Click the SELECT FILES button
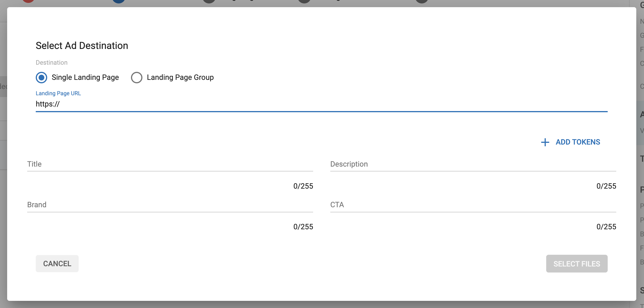 pyautogui.click(x=577, y=264)
